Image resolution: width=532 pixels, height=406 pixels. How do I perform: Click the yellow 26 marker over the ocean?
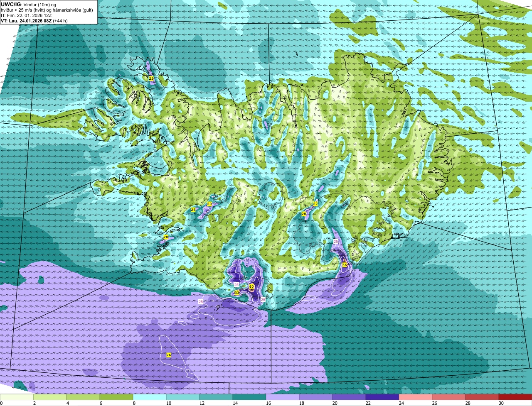[x=169, y=355]
